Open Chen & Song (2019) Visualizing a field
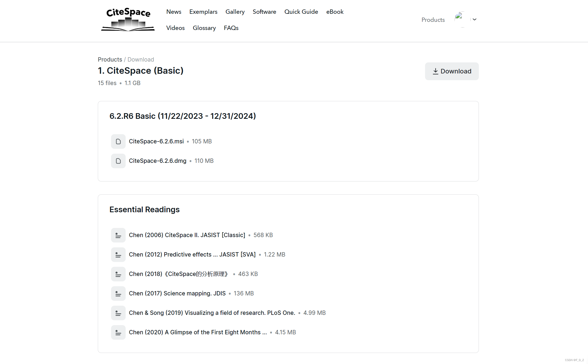588x364 pixels. (x=212, y=313)
